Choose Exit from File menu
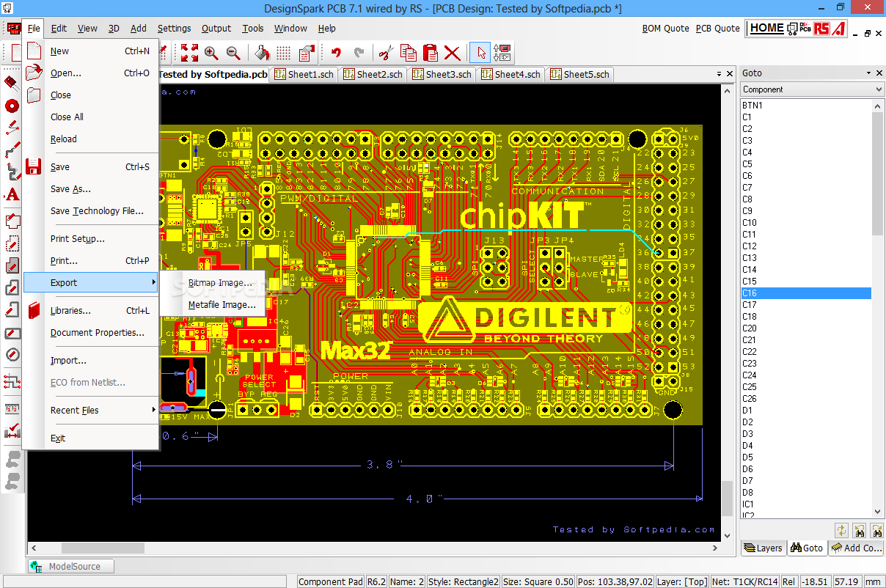 coord(90,438)
